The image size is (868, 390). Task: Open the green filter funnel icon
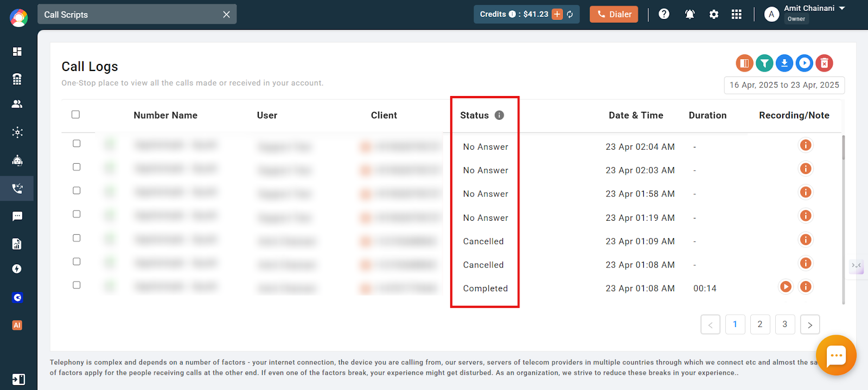tap(764, 63)
